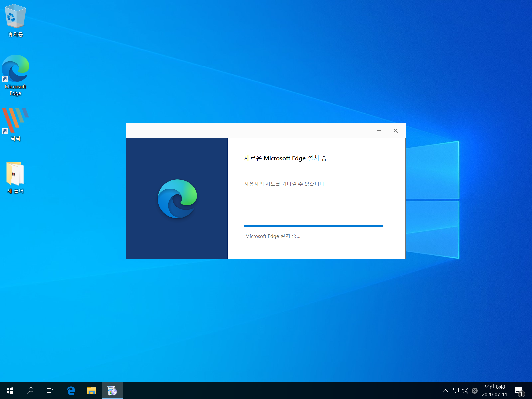Select the Microsoft Edge desktop shortcut
The width and height of the screenshot is (532, 399).
tap(15, 75)
